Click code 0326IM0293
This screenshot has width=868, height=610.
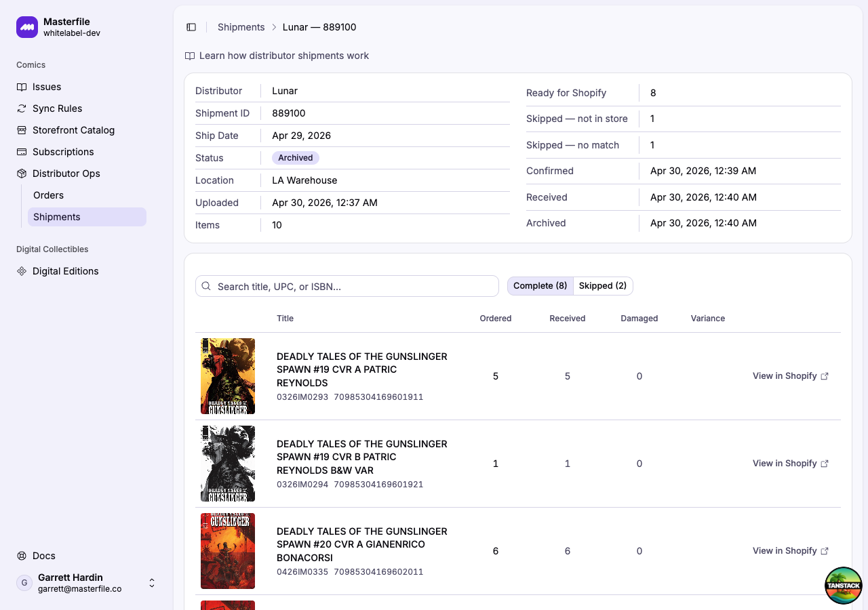click(x=302, y=397)
